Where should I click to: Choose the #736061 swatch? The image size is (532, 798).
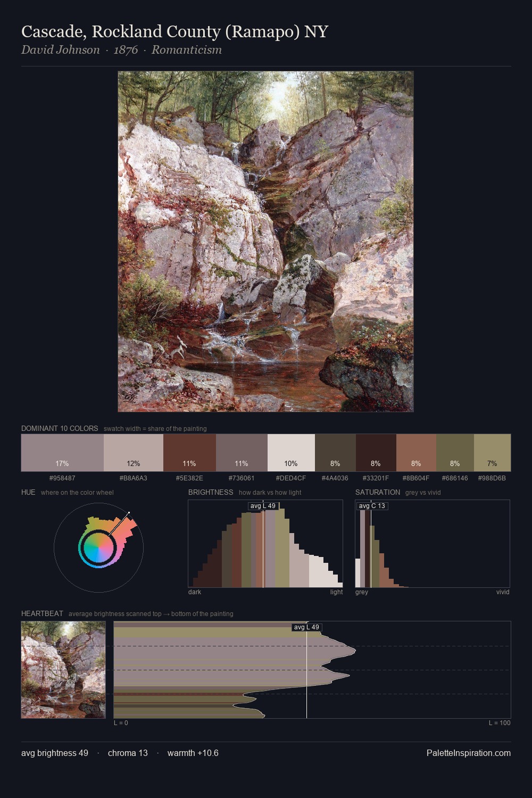(x=242, y=453)
